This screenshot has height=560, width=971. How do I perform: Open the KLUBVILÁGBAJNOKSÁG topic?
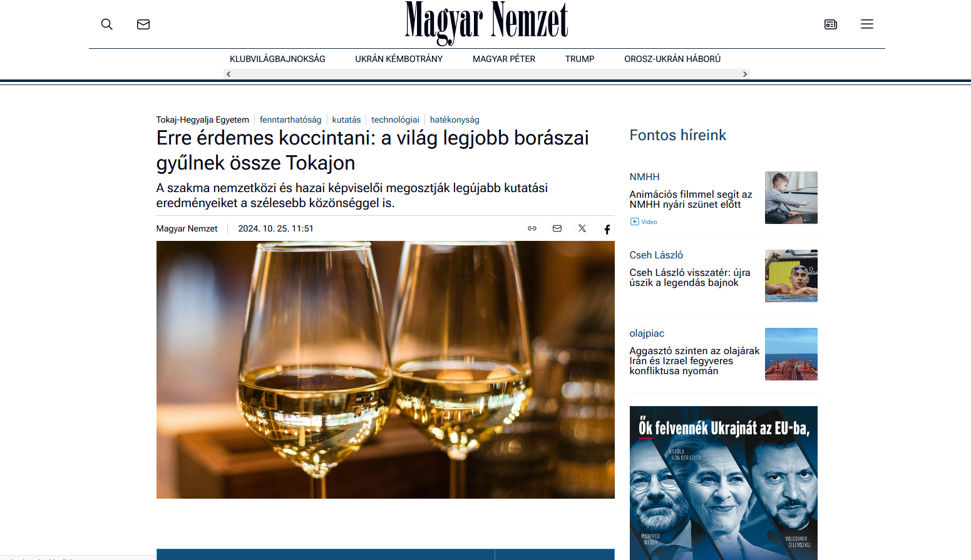[x=277, y=59]
